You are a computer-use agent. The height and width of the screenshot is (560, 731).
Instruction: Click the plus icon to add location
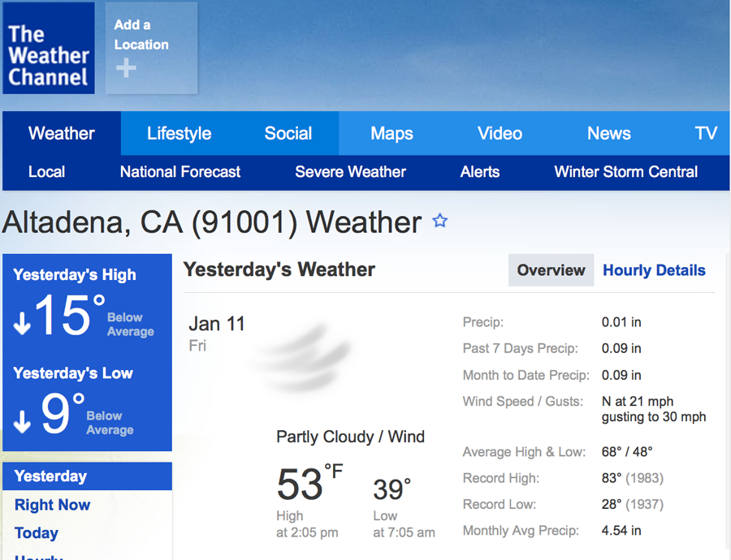[x=126, y=69]
